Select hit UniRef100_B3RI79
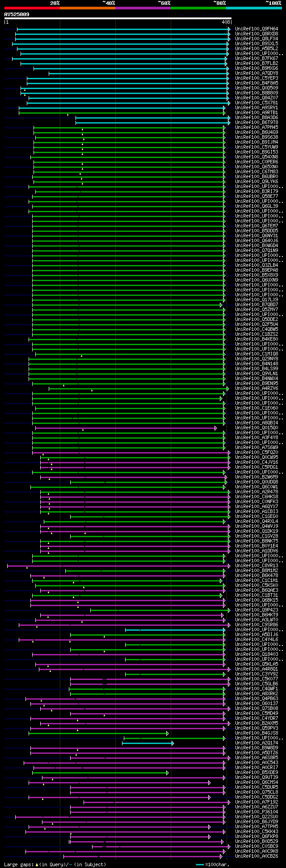286x868 pixels. 257,192
